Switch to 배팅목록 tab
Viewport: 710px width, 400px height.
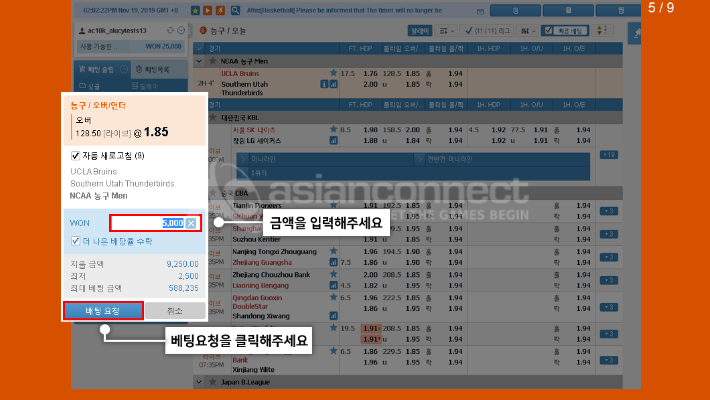tap(159, 69)
